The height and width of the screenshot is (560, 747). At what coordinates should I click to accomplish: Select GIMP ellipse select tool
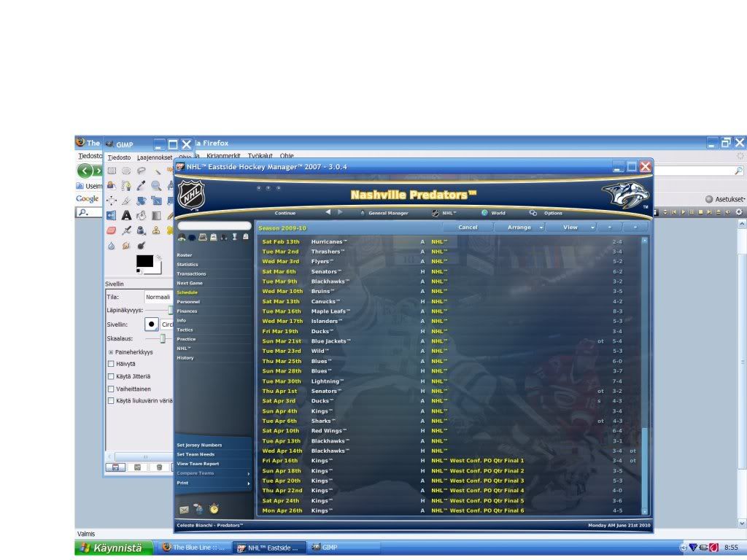(x=126, y=171)
